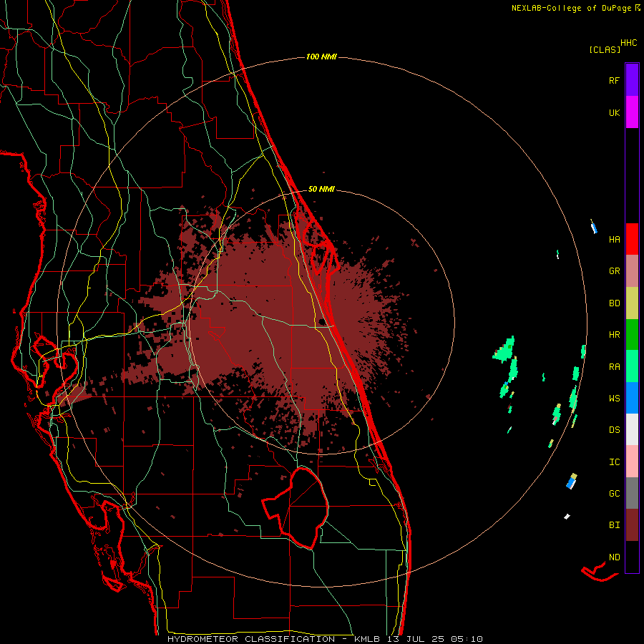Click the UK legend label

point(614,112)
